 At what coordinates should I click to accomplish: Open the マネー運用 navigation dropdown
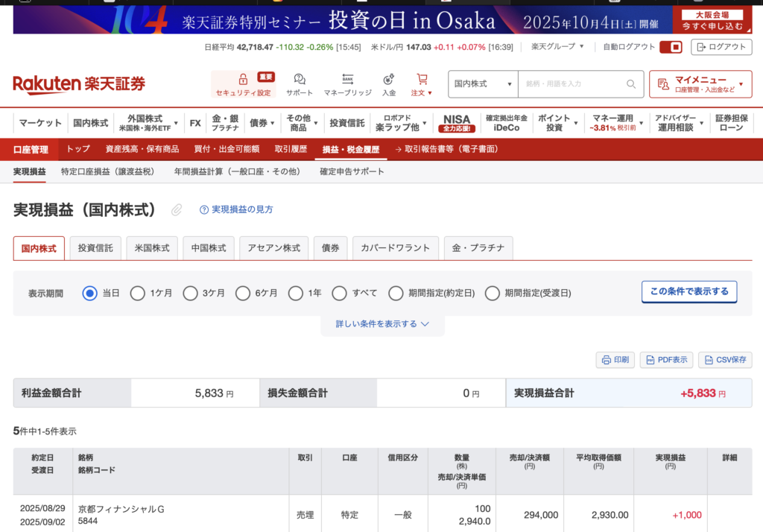point(617,123)
